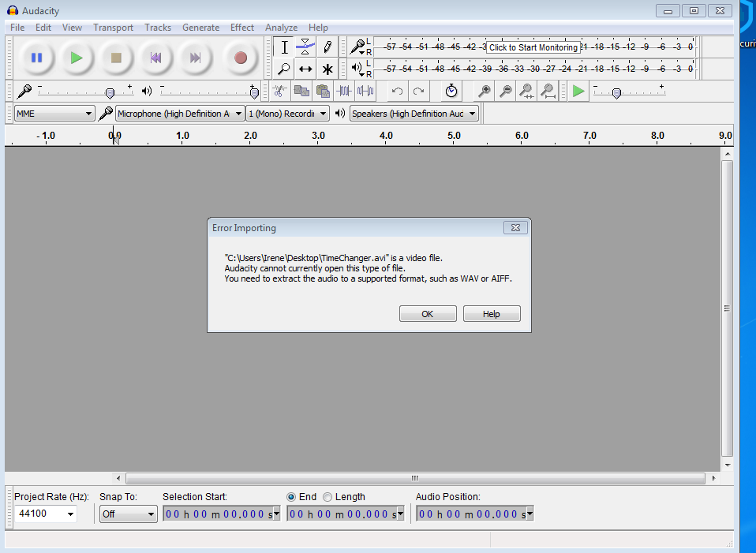Click the playback volume slider knob
The image size is (756, 553).
pyautogui.click(x=254, y=93)
